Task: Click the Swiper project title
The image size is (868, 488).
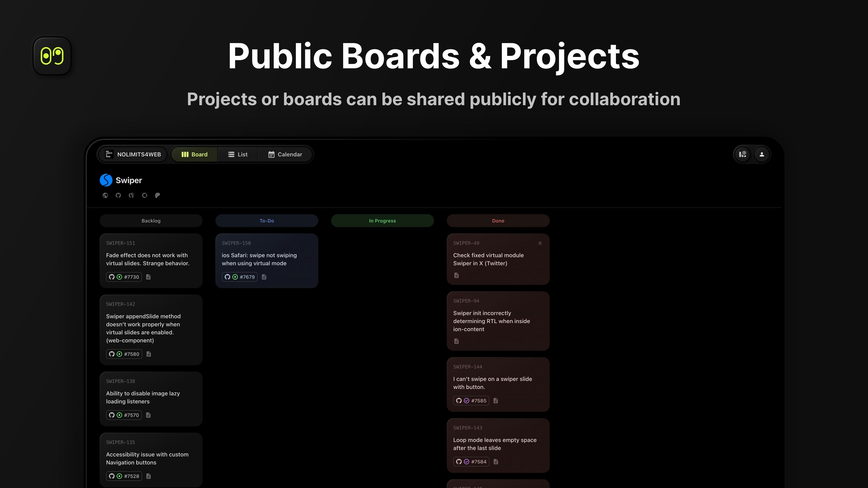Action: point(129,180)
